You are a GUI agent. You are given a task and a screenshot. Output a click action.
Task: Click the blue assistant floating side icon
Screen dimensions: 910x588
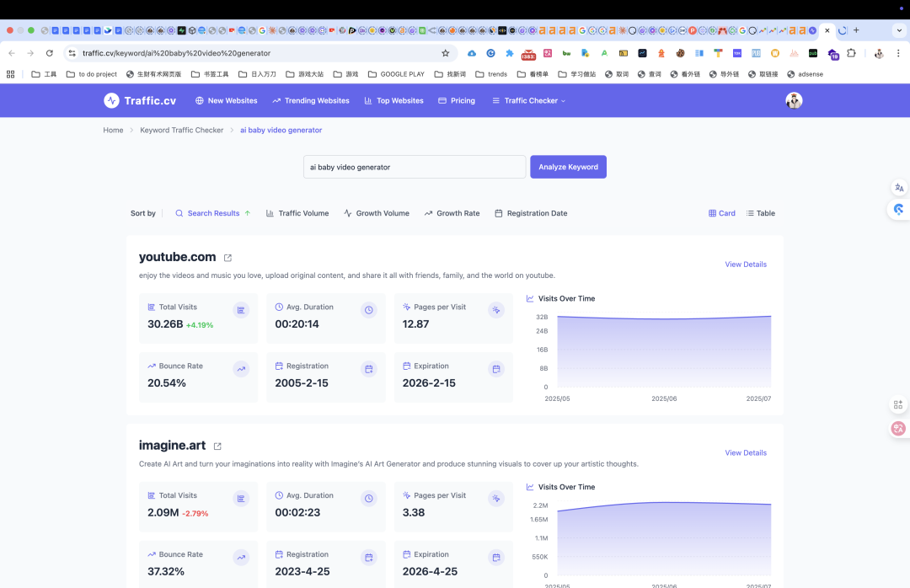click(899, 210)
